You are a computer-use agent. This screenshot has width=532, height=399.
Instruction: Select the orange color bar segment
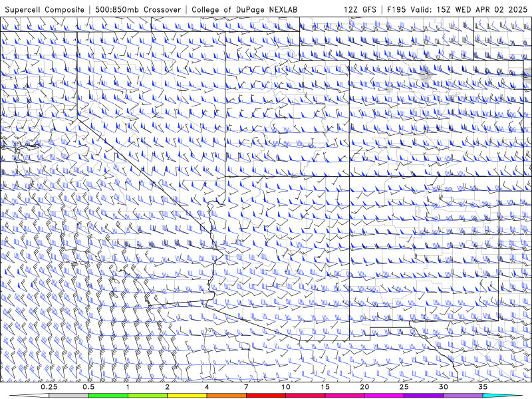226,396
